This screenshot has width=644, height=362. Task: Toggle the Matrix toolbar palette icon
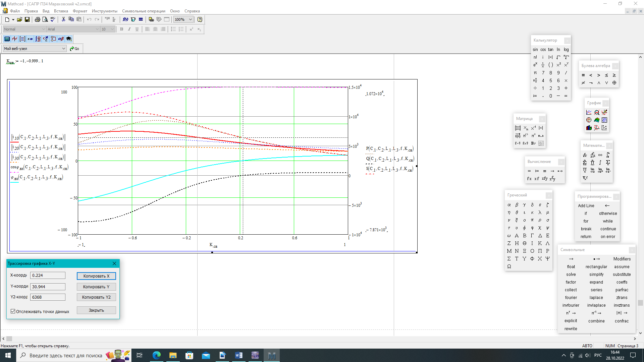[22, 39]
